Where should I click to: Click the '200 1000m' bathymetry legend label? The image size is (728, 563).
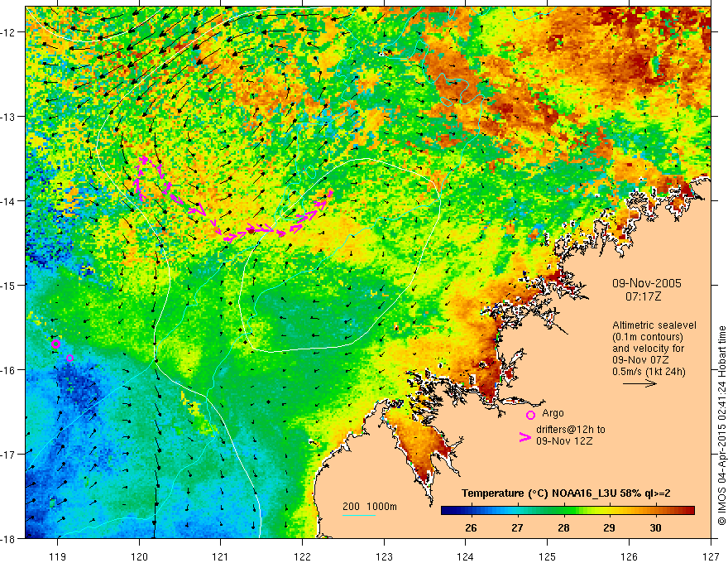click(x=370, y=507)
